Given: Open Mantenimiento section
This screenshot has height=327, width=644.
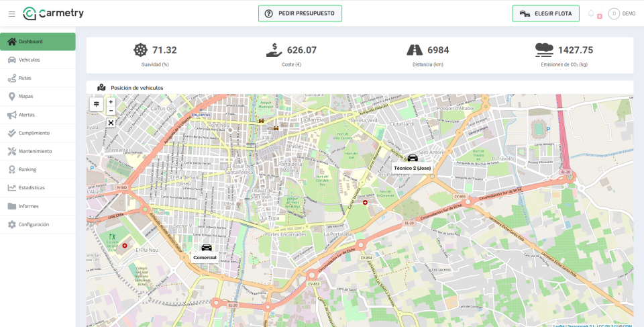Looking at the screenshot, I should click(x=38, y=151).
